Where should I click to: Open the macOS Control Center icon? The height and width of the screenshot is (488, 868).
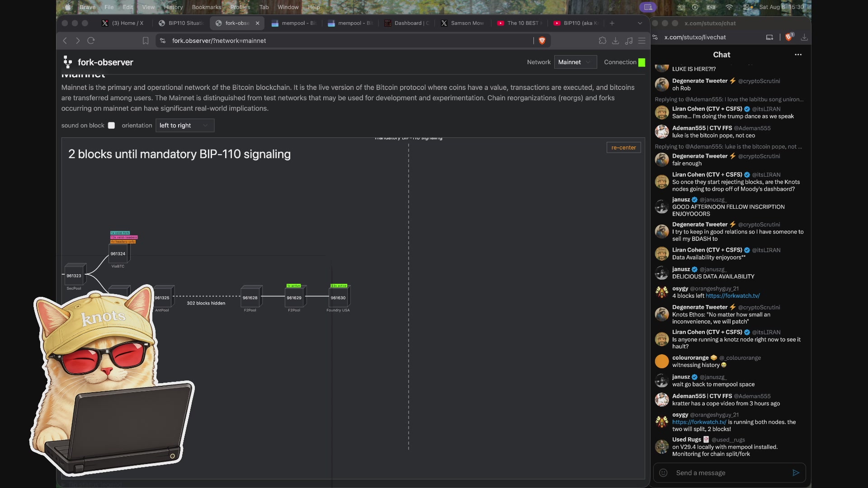747,7
